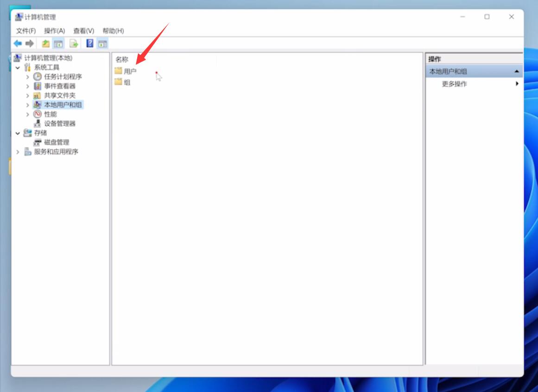Click the 服务和应用程序 icon
Screen dimensions: 538x392
[27, 151]
